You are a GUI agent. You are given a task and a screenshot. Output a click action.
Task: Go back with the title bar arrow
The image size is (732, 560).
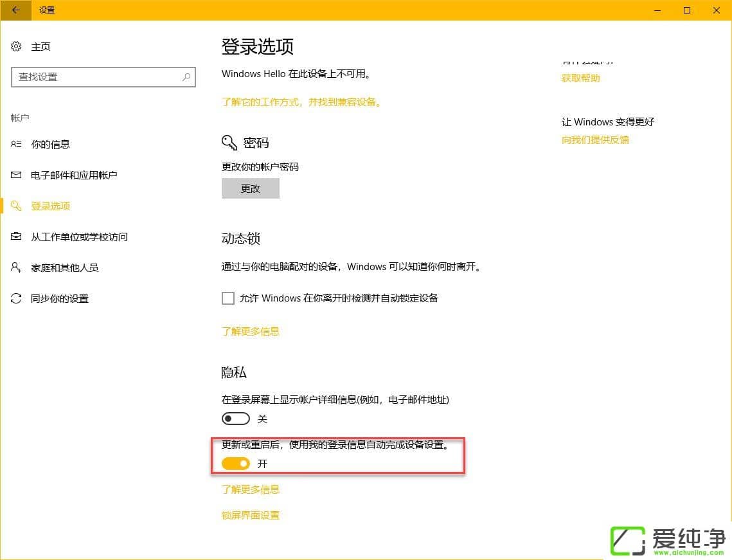pos(16,10)
